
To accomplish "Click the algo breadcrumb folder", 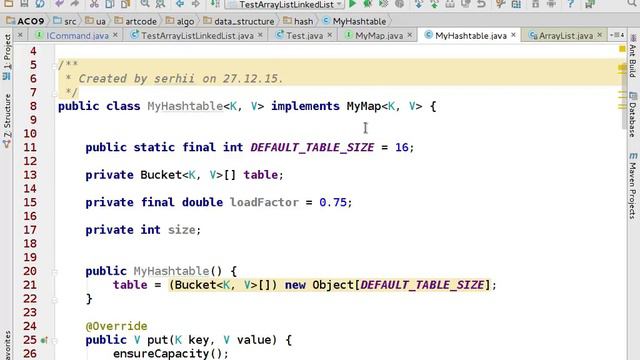I will click(x=180, y=21).
